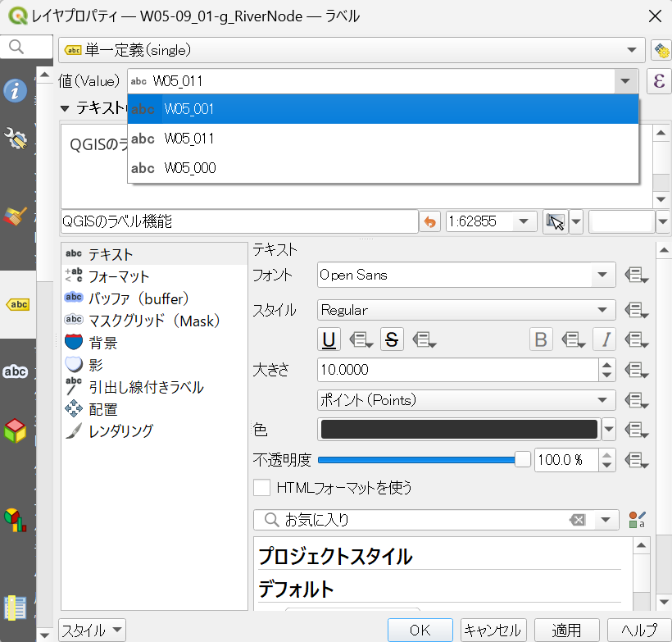Open the Masks abc tab icon
The width and height of the screenshot is (672, 642).
16,371
